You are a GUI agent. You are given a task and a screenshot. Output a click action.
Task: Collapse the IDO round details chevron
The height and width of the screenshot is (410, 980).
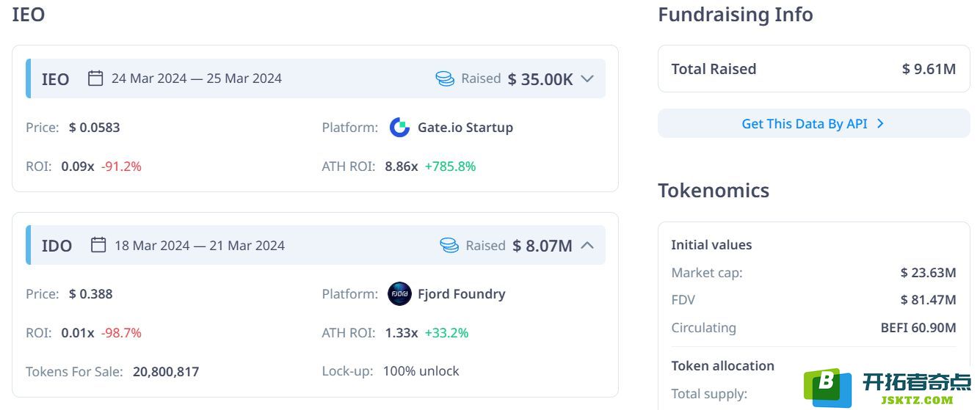(x=587, y=245)
